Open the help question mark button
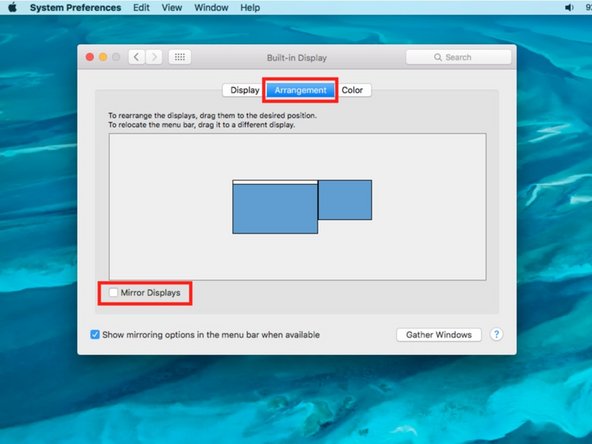This screenshot has height=444, width=592. [x=496, y=335]
